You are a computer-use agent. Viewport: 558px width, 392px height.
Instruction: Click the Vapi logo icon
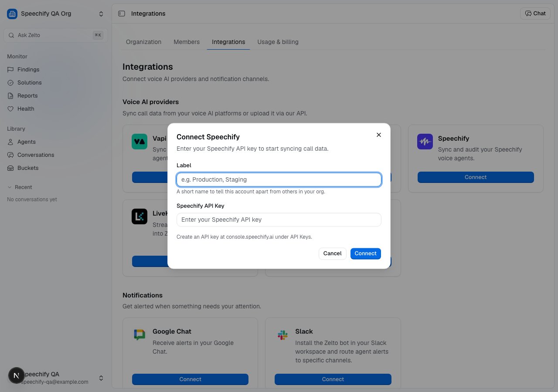point(139,142)
